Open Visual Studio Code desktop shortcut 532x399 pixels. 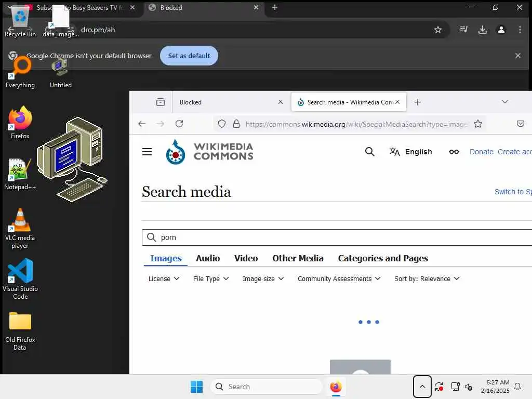(x=20, y=279)
